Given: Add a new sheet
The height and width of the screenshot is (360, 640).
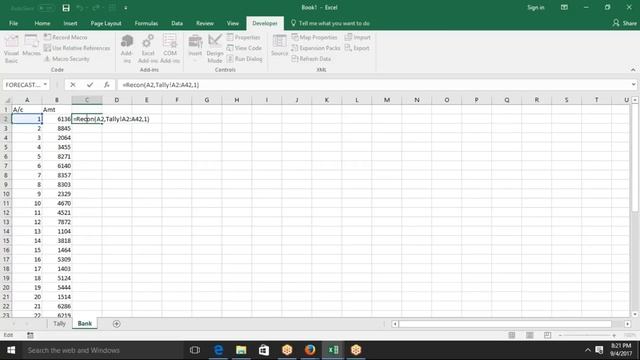Looking at the screenshot, I should [116, 324].
